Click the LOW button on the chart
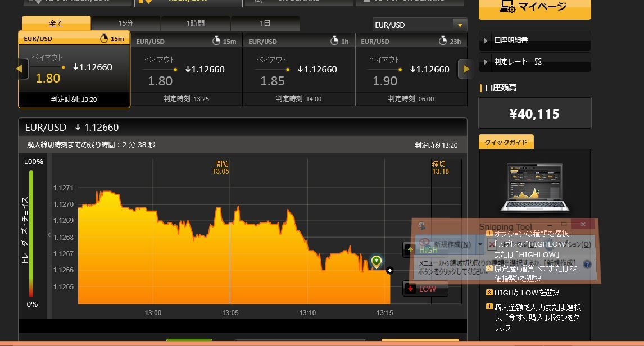 [425, 289]
